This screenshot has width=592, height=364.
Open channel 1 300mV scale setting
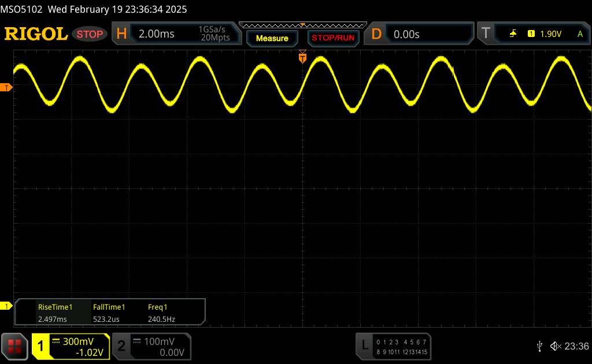[x=78, y=341]
